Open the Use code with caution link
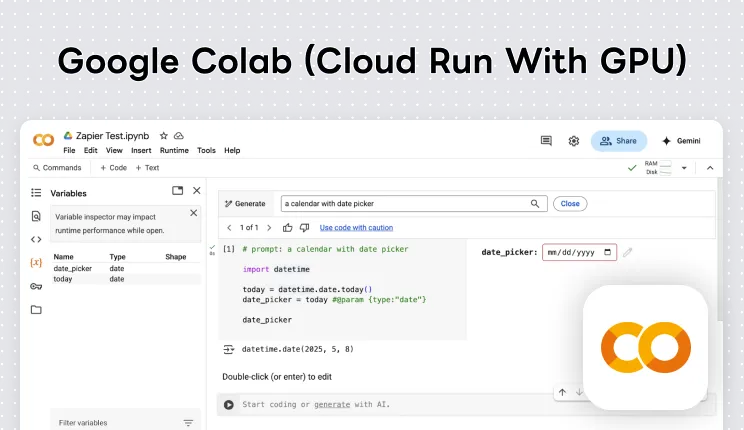This screenshot has width=744, height=430. [356, 228]
